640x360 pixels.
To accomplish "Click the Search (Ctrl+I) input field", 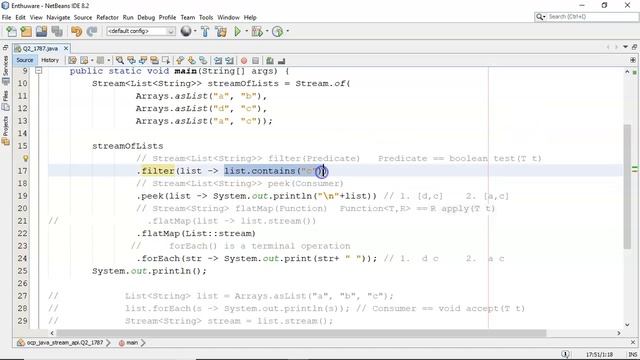I will (587, 17).
